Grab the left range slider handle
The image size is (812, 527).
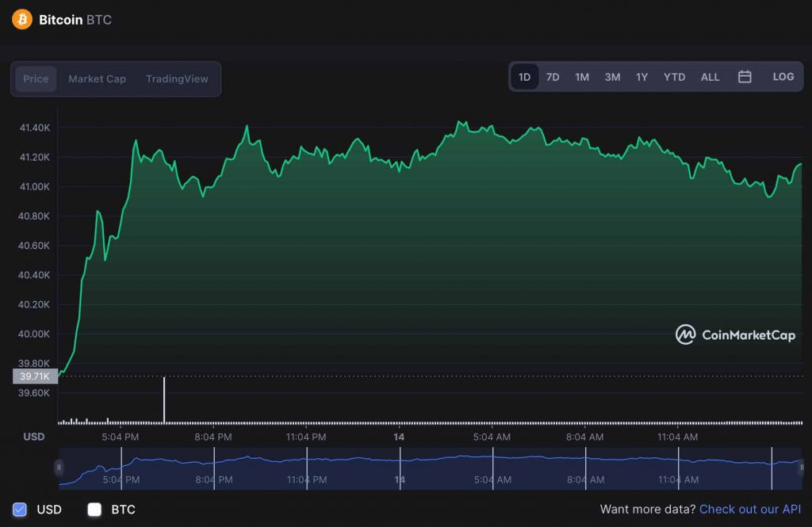59,468
